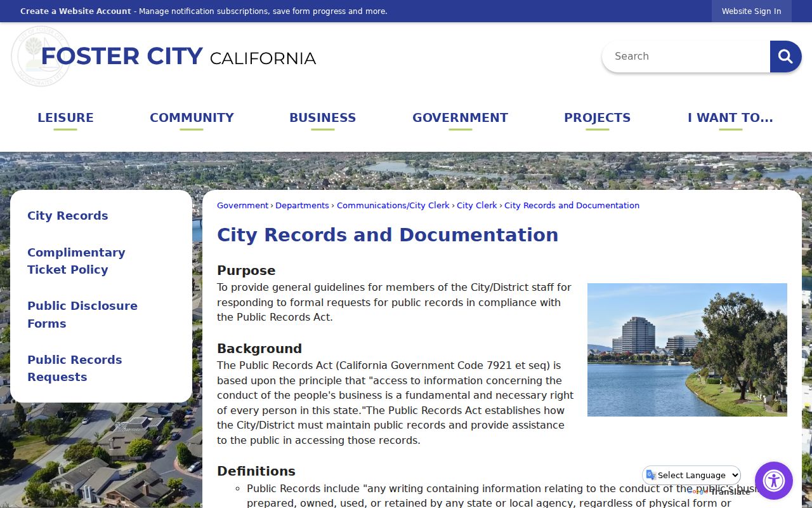Click the Foster City California logo
The width and height of the screenshot is (812, 508).
click(x=164, y=57)
